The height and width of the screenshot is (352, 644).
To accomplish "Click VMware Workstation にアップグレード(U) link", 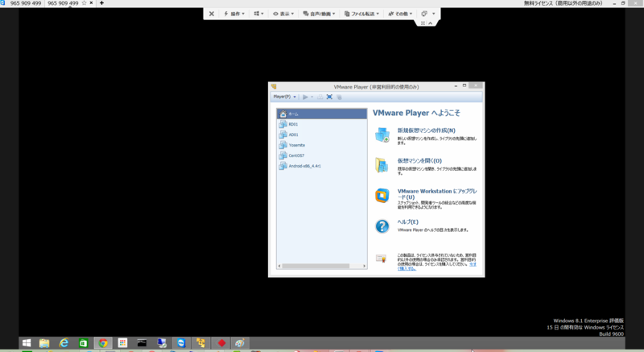I will coord(437,194).
